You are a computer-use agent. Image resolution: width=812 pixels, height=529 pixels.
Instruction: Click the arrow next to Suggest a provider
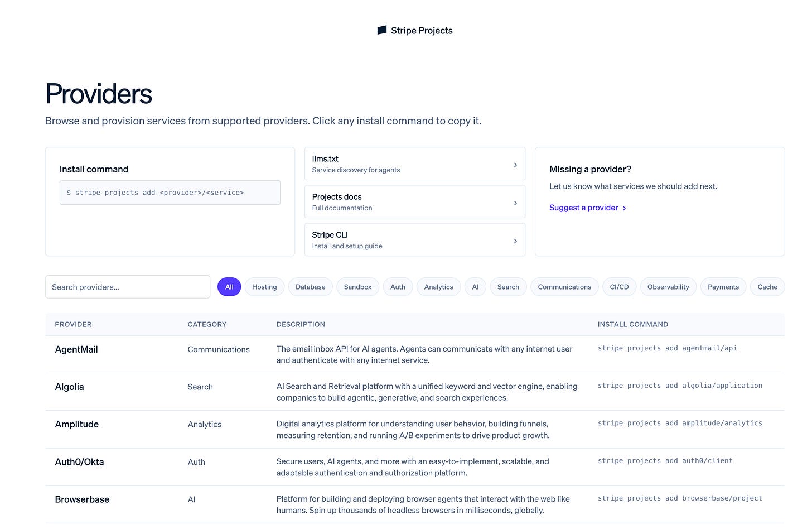tap(624, 208)
